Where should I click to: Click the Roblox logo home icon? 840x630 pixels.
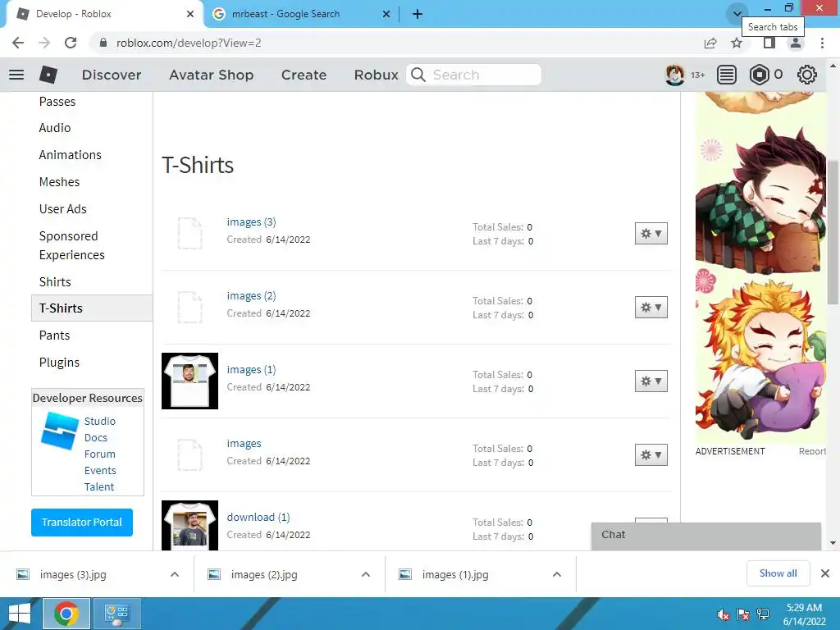(48, 75)
